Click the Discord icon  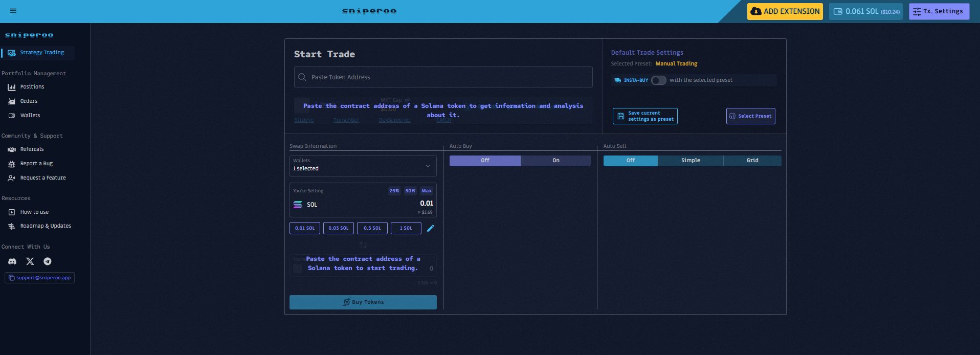pos(12,261)
